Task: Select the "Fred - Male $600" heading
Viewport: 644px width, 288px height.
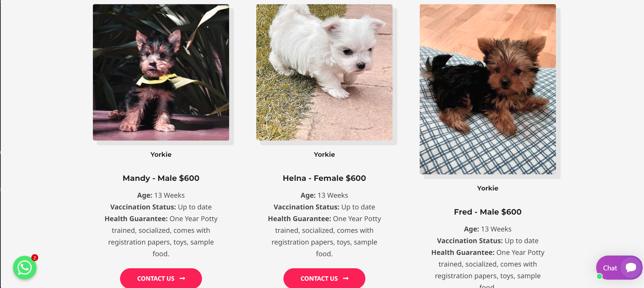Action: tap(488, 212)
